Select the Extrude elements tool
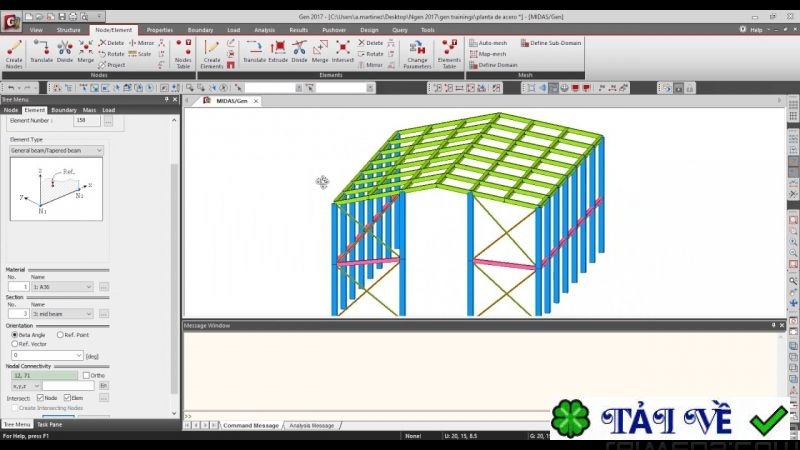 pos(278,52)
